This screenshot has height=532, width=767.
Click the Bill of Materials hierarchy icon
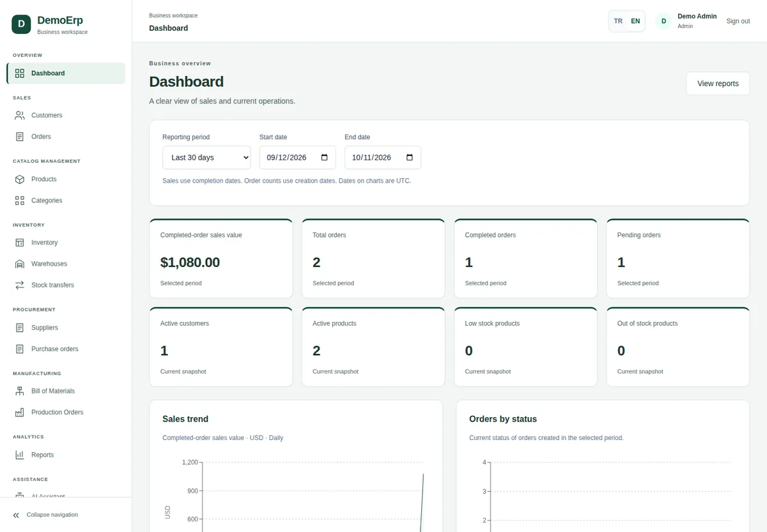click(x=20, y=391)
